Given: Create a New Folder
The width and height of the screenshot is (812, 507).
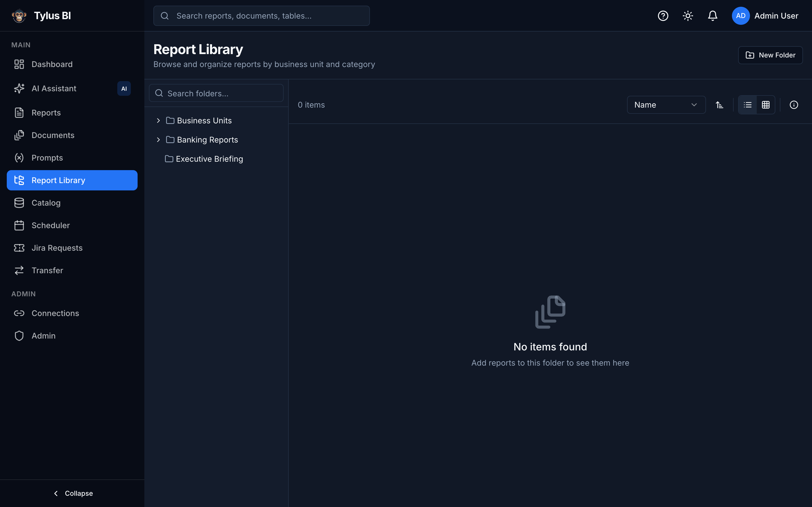Looking at the screenshot, I should tap(770, 55).
